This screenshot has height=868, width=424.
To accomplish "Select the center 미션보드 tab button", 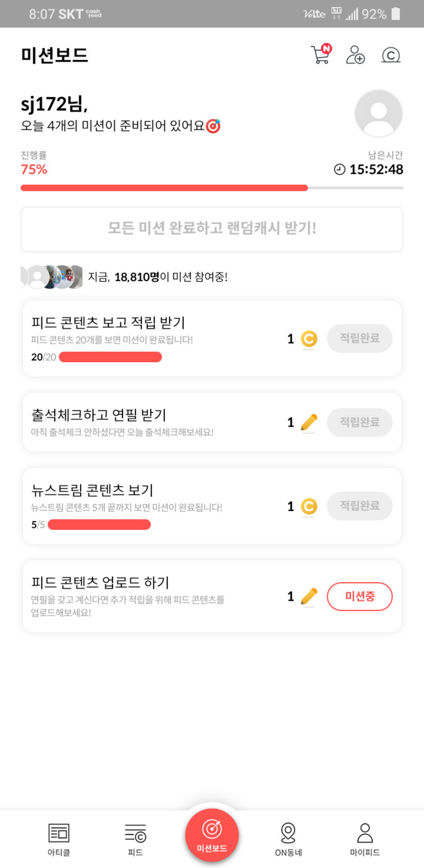I will click(x=212, y=835).
